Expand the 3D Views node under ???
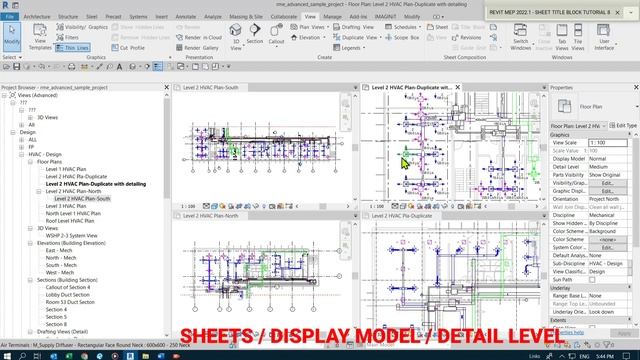640x360 pixels. [30, 117]
